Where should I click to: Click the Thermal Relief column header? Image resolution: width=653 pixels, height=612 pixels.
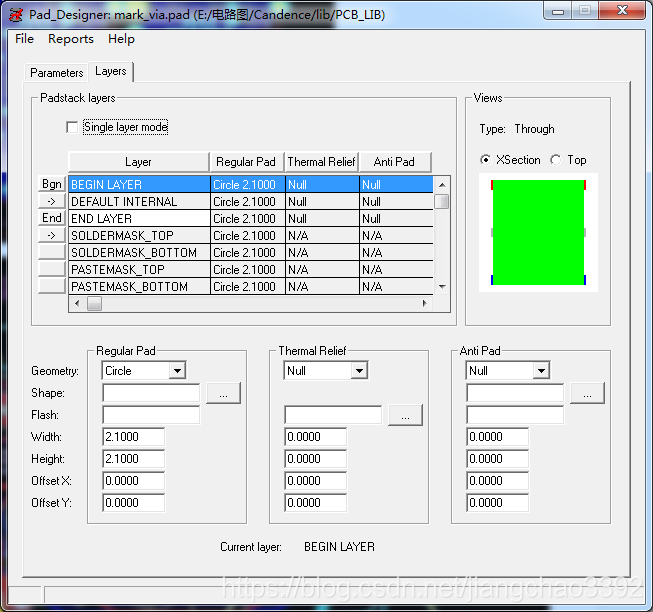(x=321, y=162)
